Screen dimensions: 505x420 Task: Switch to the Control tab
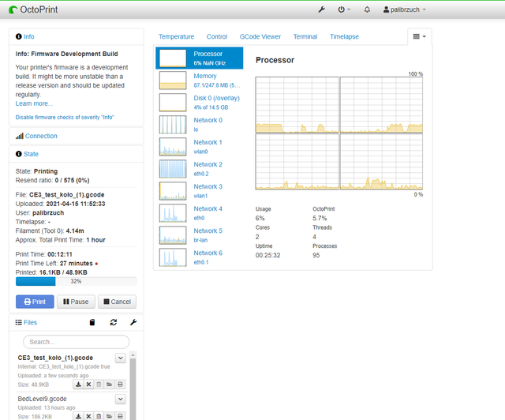217,37
